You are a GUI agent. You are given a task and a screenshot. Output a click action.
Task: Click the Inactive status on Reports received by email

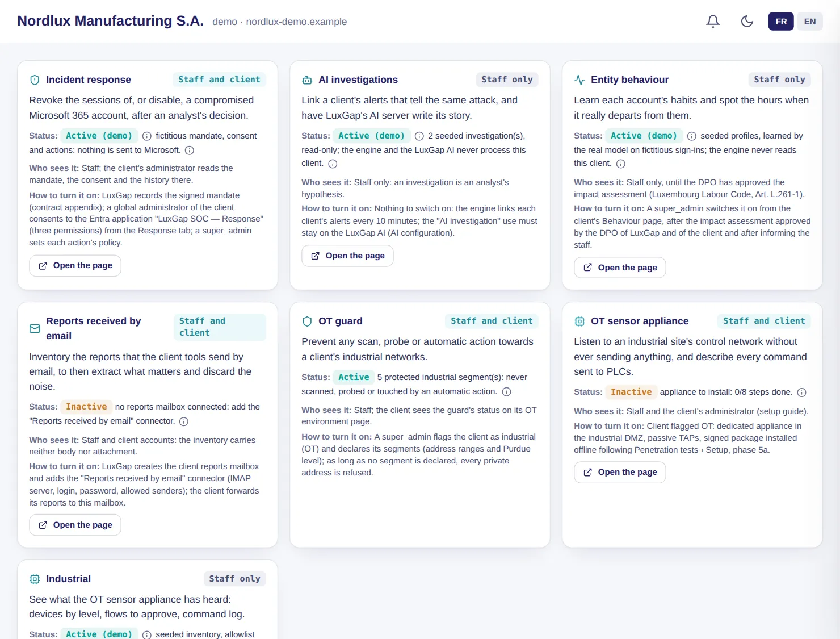pyautogui.click(x=86, y=407)
